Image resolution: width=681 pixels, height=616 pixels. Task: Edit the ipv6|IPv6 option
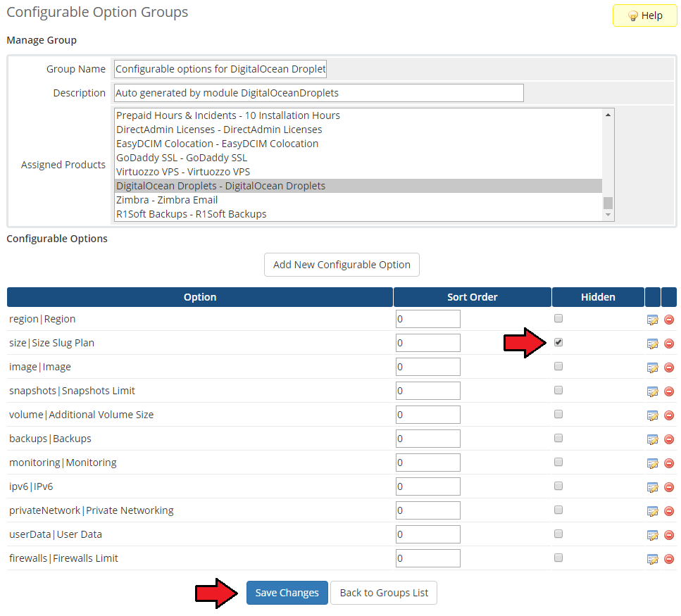point(652,487)
